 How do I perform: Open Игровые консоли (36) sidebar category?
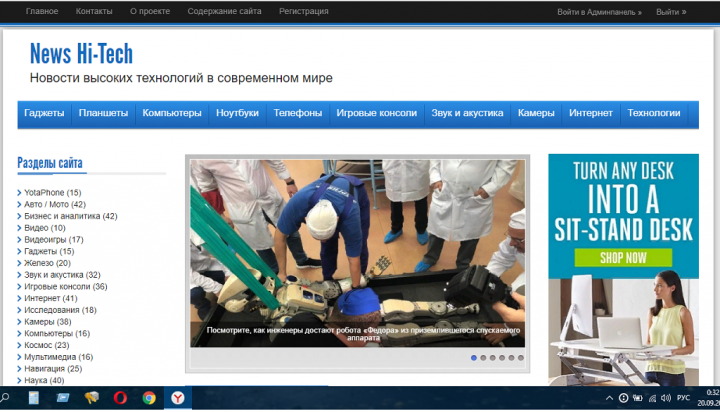[x=66, y=287]
